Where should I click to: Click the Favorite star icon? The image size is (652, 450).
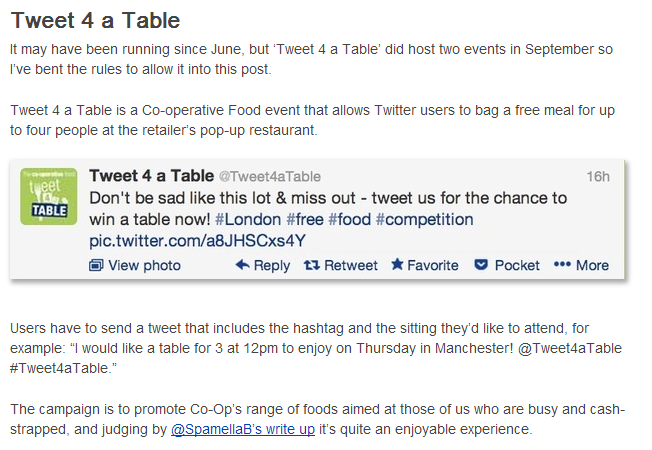(397, 265)
